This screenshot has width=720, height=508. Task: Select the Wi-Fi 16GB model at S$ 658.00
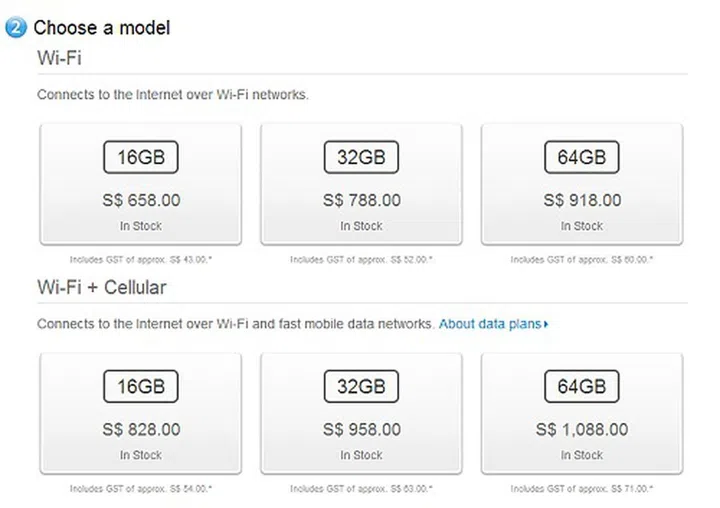(x=141, y=184)
